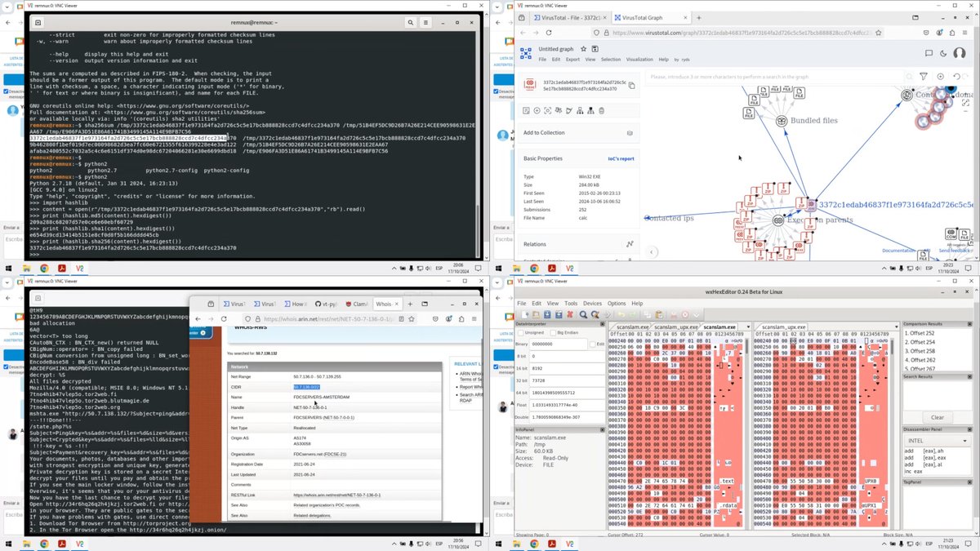The height and width of the screenshot is (551, 980).
Task: Open the Tools menu in wxHexEditor
Action: pyautogui.click(x=571, y=303)
